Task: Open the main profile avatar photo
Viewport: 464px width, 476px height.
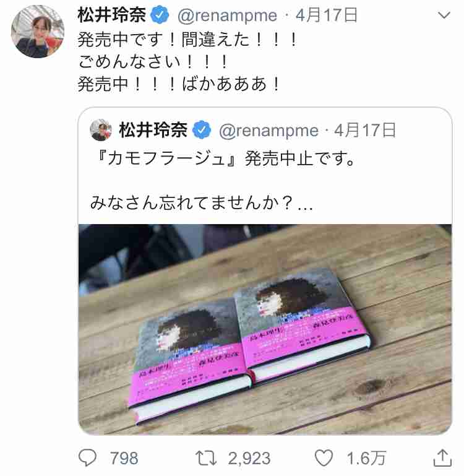Action: (x=38, y=32)
